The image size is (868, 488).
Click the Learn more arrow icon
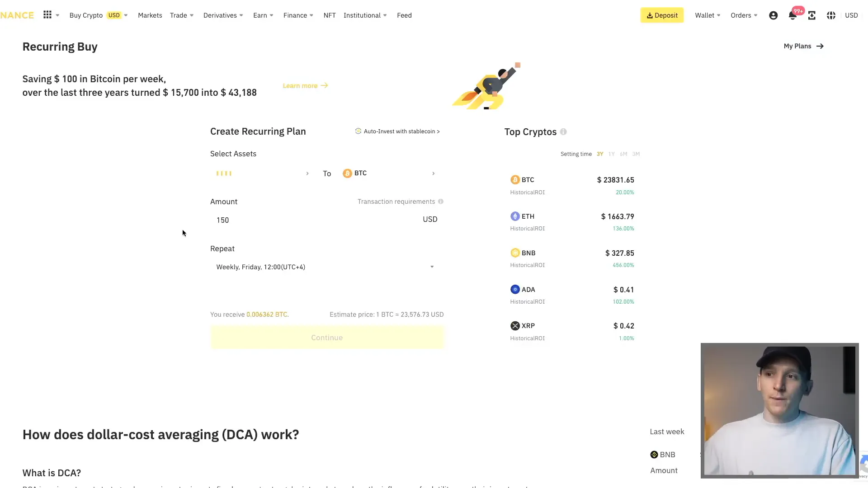pos(324,85)
